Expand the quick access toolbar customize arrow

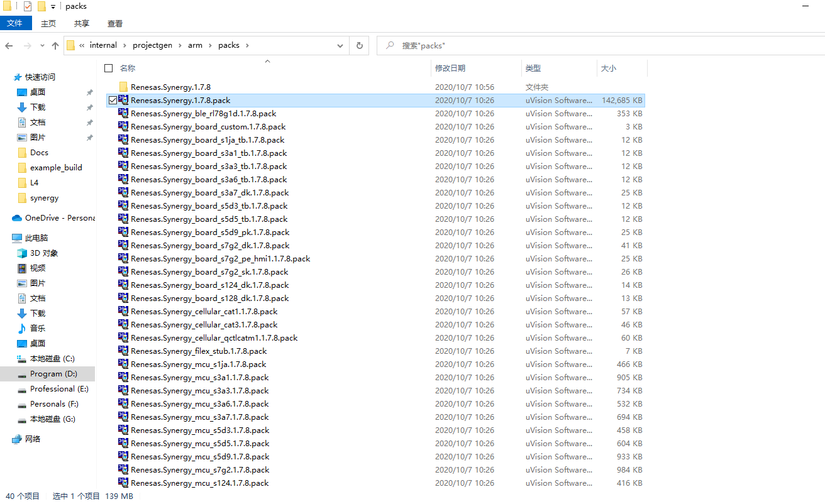(53, 6)
